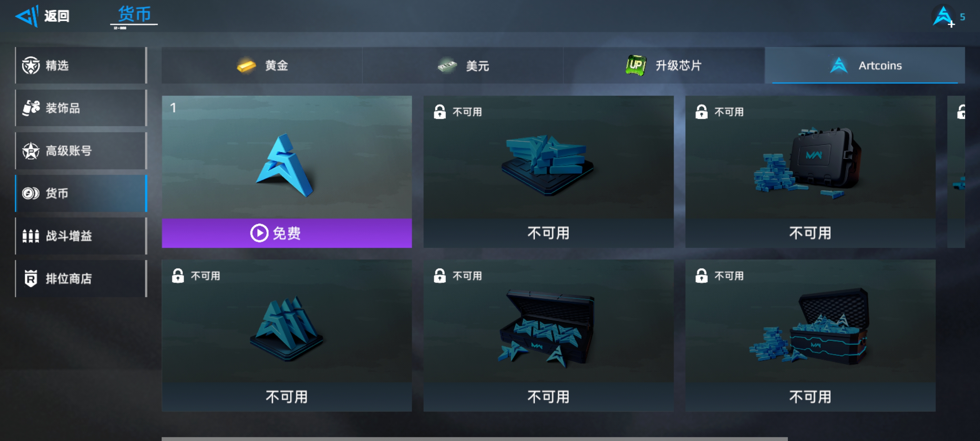Image resolution: width=980 pixels, height=441 pixels.
Task: Switch to the 黄金 gold tab
Action: [262, 65]
